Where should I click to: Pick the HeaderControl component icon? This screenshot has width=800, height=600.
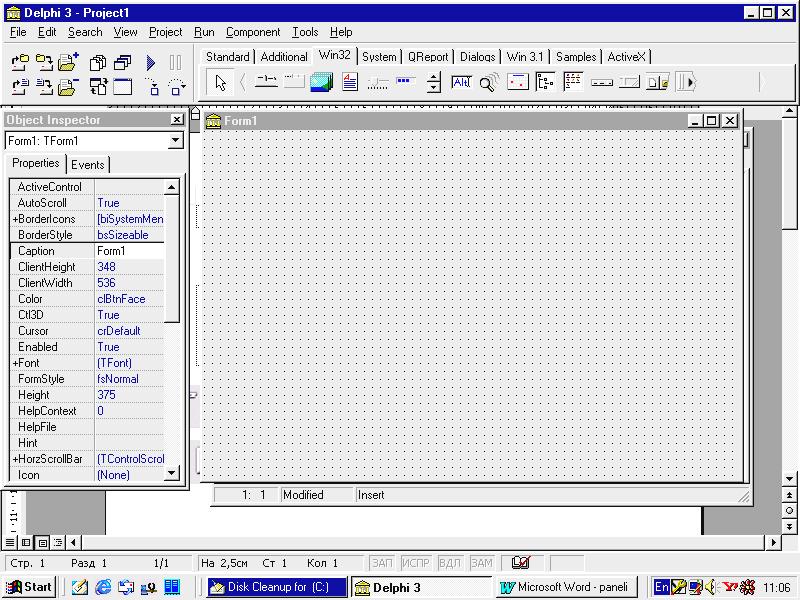pyautogui.click(x=602, y=82)
